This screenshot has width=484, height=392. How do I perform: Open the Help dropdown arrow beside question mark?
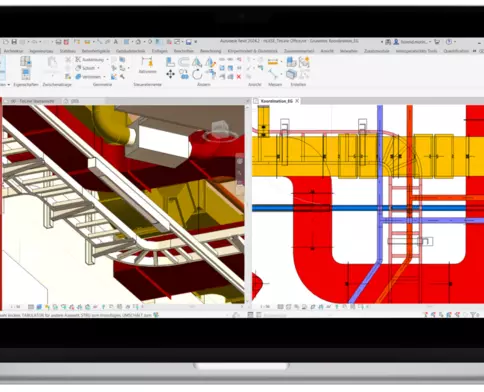(x=455, y=42)
